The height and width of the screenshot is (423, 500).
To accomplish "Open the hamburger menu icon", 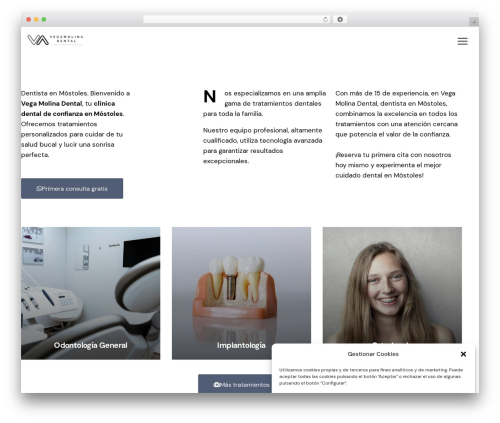I will (462, 41).
